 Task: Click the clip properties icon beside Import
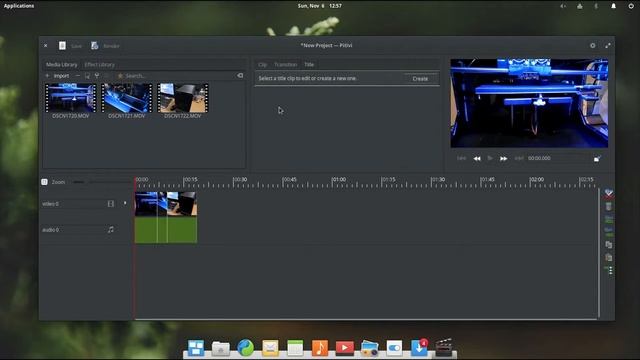pyautogui.click(x=87, y=76)
